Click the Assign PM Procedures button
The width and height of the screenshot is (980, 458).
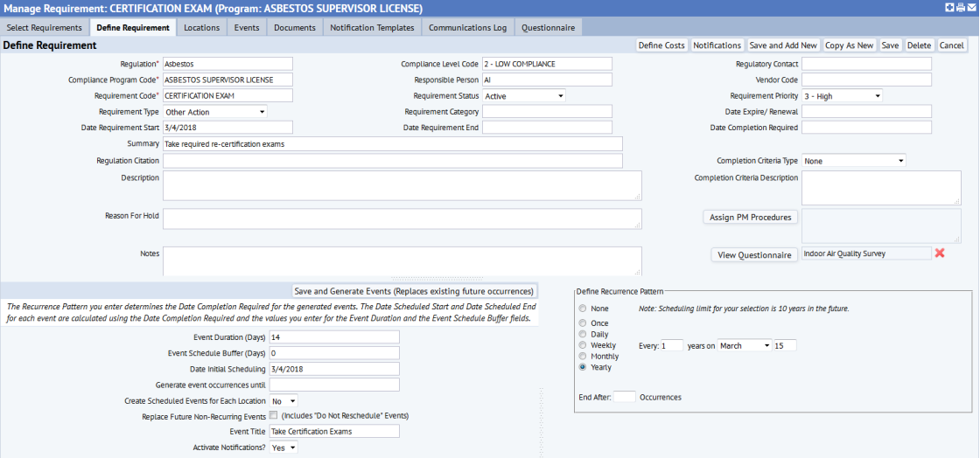point(752,218)
